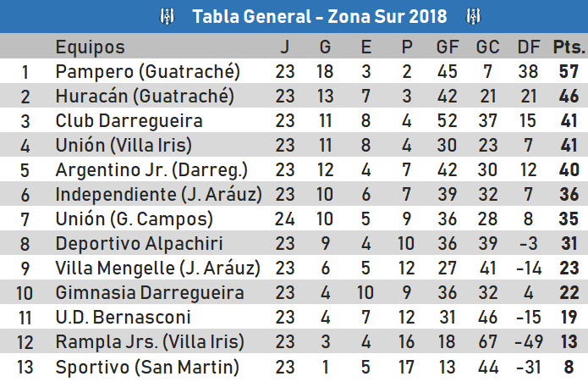
Task: Click the Huracán (Guatraché) team row
Action: tap(294, 96)
